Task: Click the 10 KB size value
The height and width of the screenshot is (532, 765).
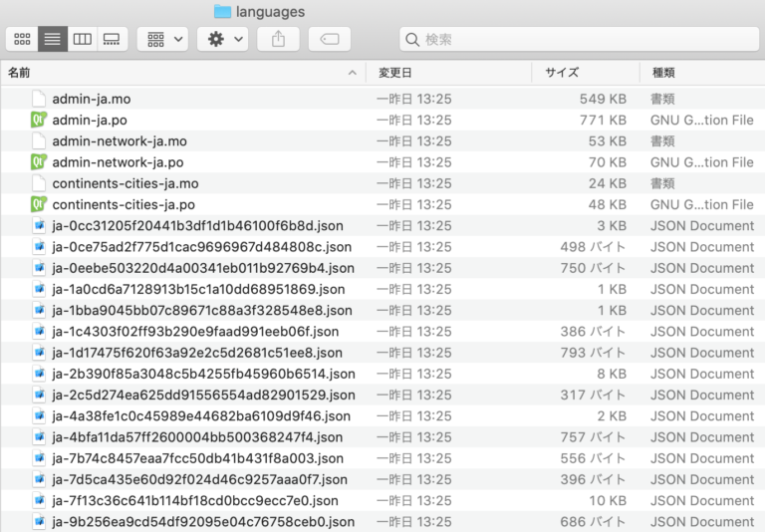Action: pos(608,501)
